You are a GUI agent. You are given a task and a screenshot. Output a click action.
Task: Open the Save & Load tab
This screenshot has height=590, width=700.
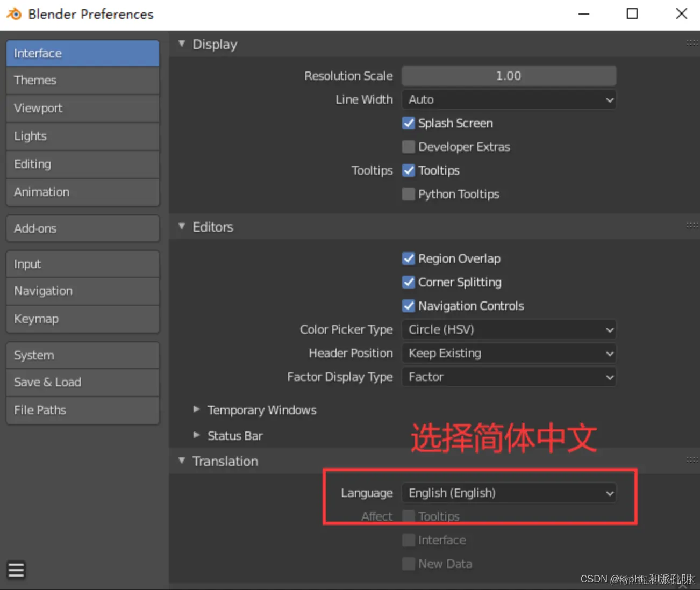(x=83, y=383)
